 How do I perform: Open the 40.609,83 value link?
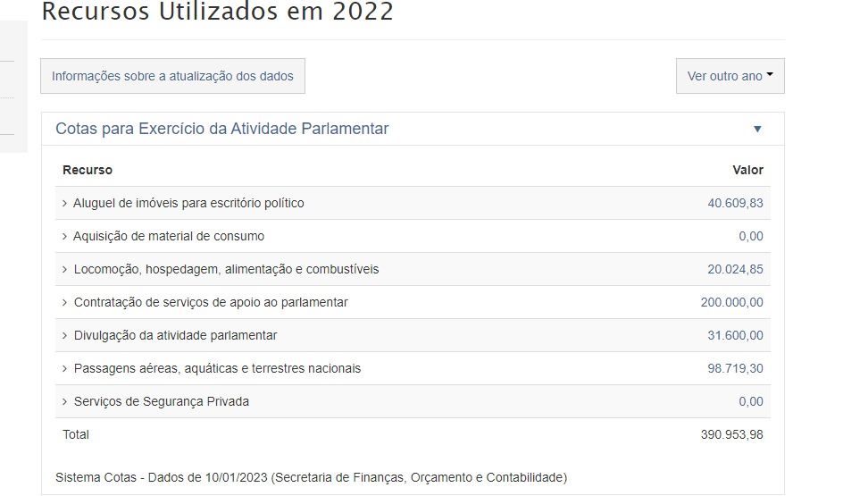click(735, 203)
